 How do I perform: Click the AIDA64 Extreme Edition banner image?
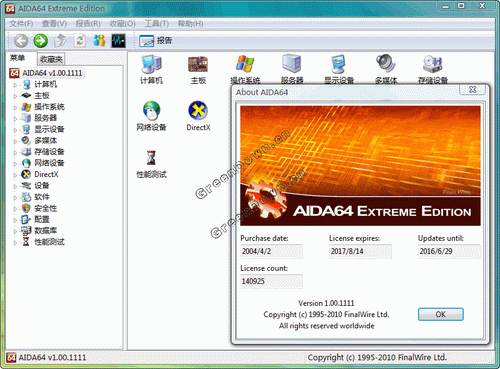click(x=360, y=166)
